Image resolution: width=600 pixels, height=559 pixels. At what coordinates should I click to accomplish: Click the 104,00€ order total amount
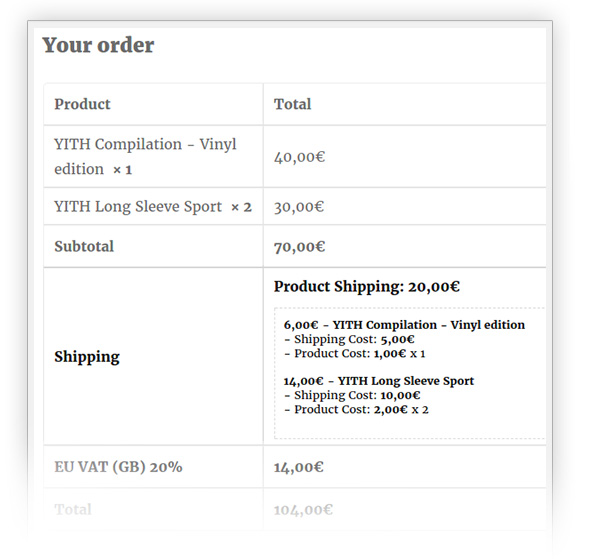[303, 510]
